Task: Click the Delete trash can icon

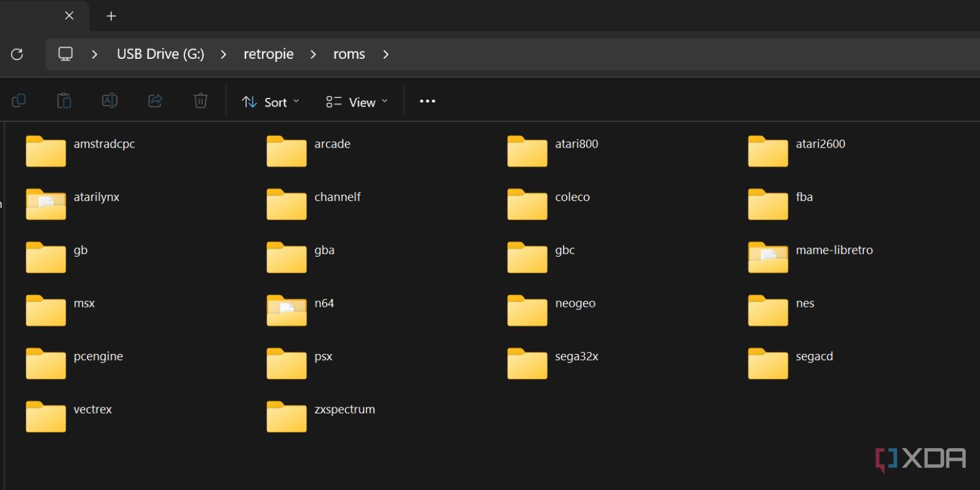Action: [x=200, y=100]
